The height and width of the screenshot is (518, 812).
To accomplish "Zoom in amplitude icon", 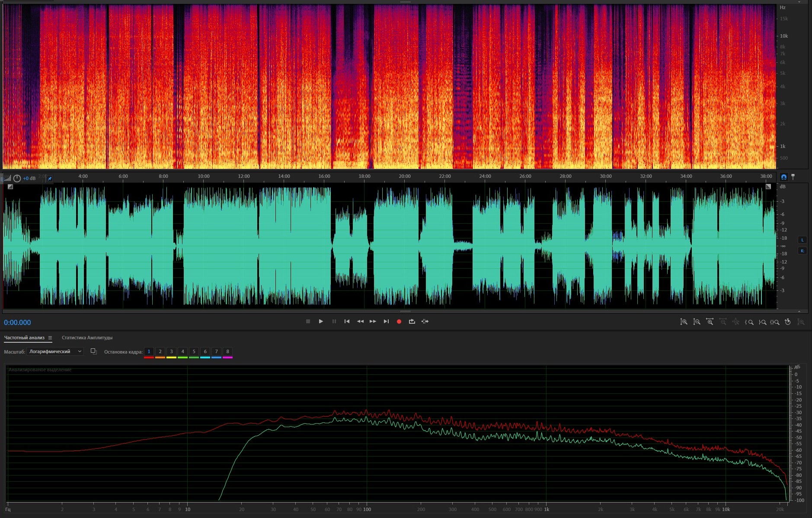I will (684, 322).
